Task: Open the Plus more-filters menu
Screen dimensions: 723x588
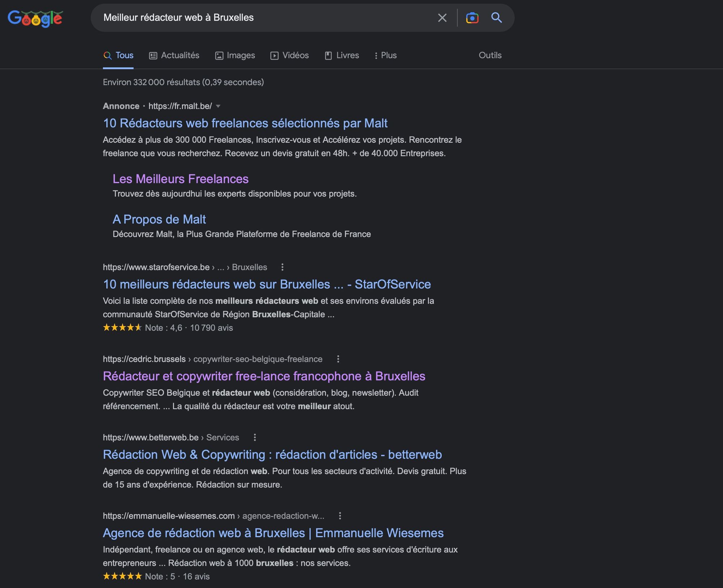Action: click(x=385, y=55)
